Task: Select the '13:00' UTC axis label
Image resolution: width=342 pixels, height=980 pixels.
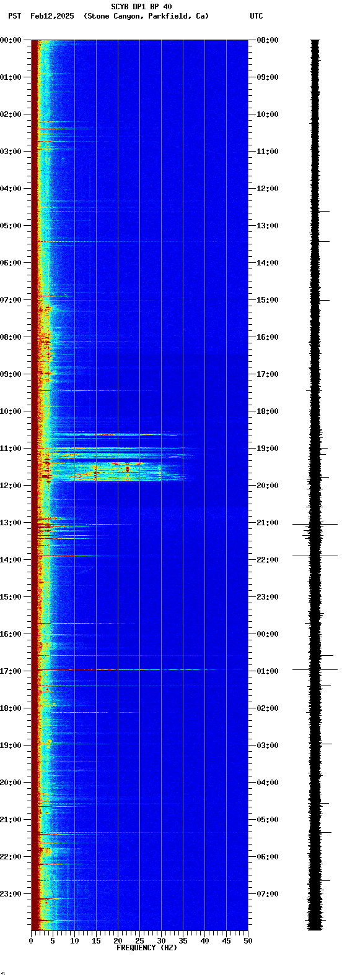Action: pos(268,226)
